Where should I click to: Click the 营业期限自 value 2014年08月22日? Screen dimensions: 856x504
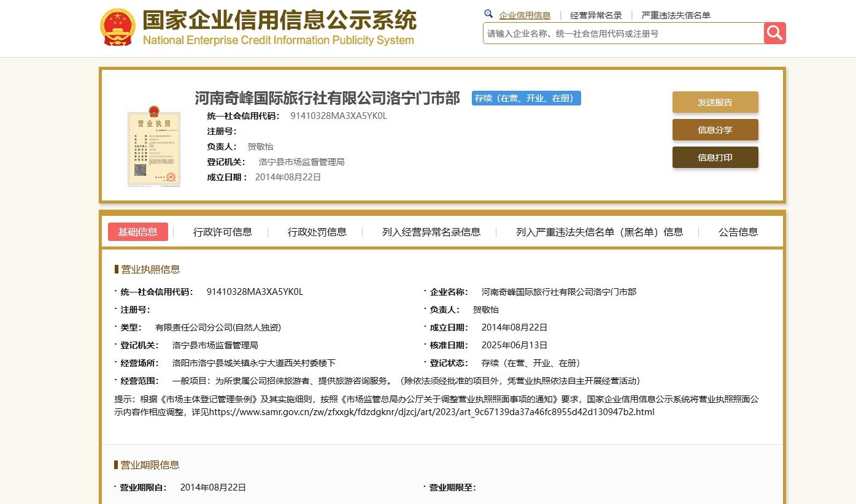pos(213,487)
